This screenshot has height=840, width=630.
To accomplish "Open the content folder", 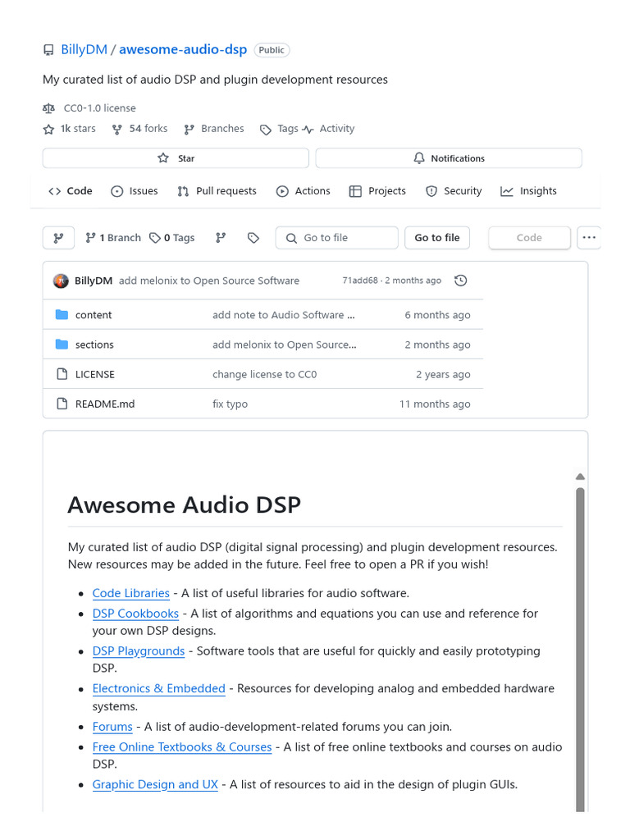I will click(94, 315).
